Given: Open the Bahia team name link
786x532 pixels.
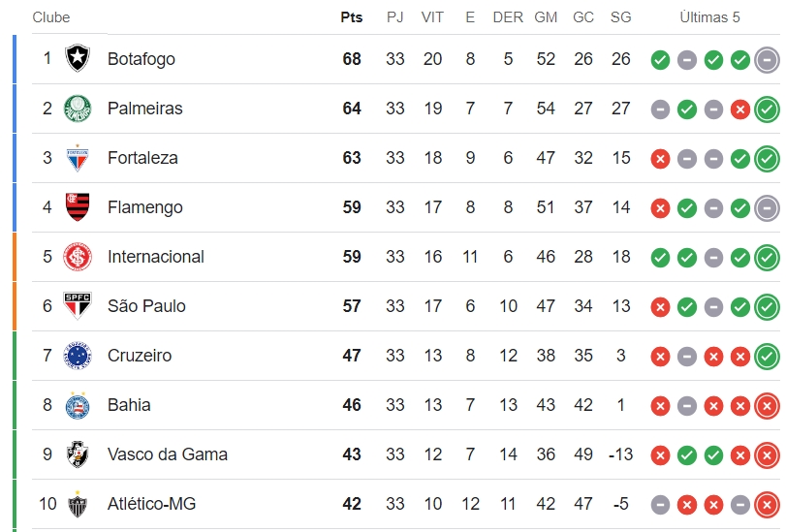Looking at the screenshot, I should [129, 405].
